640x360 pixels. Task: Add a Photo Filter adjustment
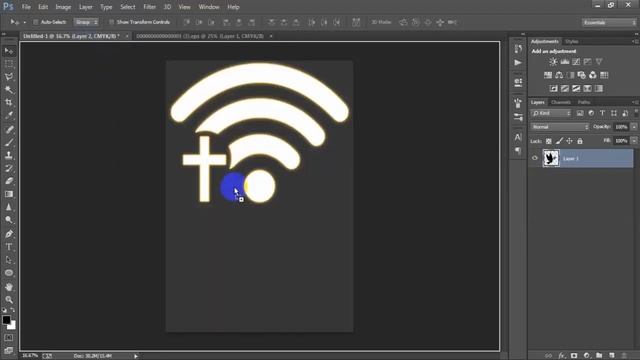(x=582, y=75)
